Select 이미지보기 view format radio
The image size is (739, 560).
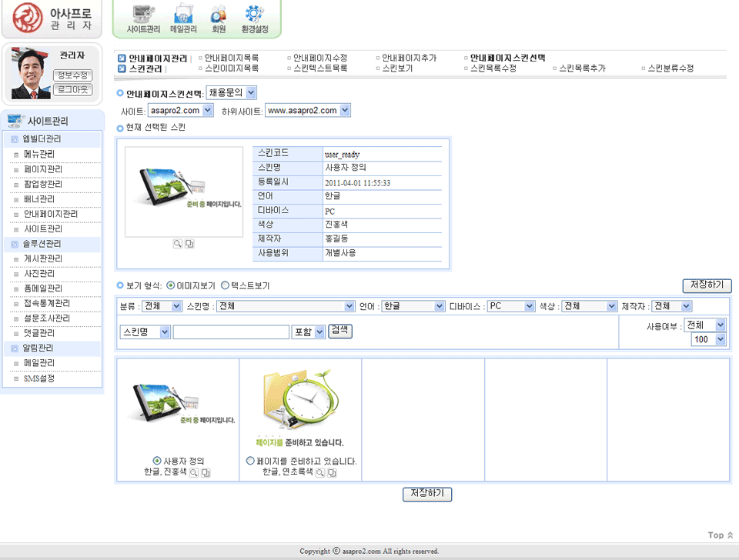[171, 285]
